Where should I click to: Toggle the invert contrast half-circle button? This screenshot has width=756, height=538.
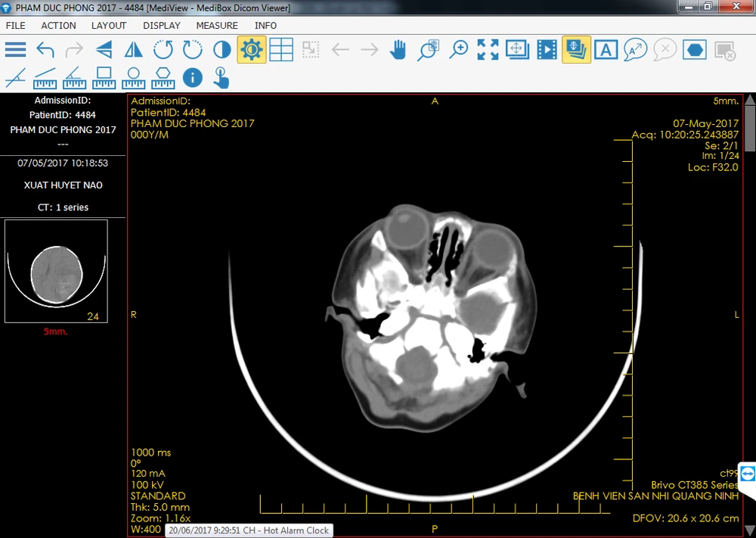pos(222,50)
